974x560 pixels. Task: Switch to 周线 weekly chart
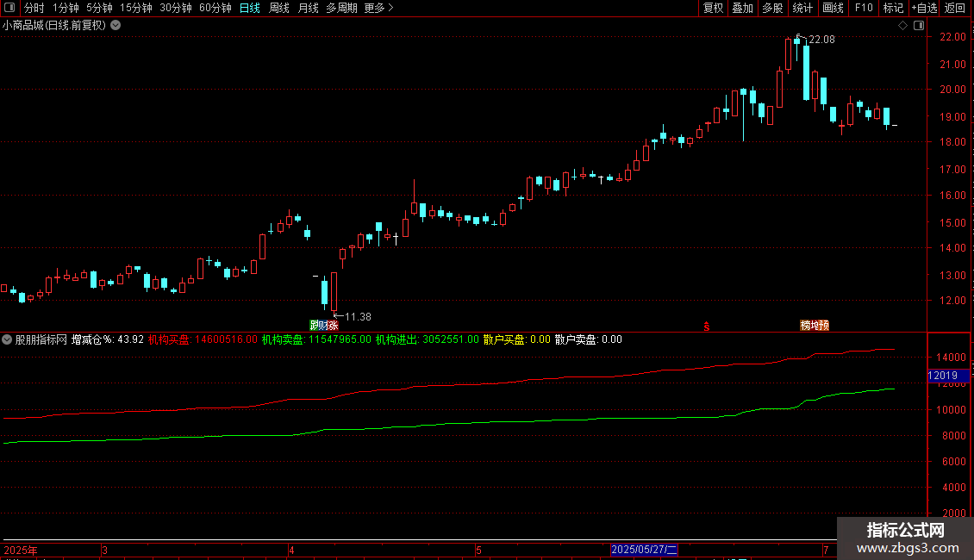(279, 8)
